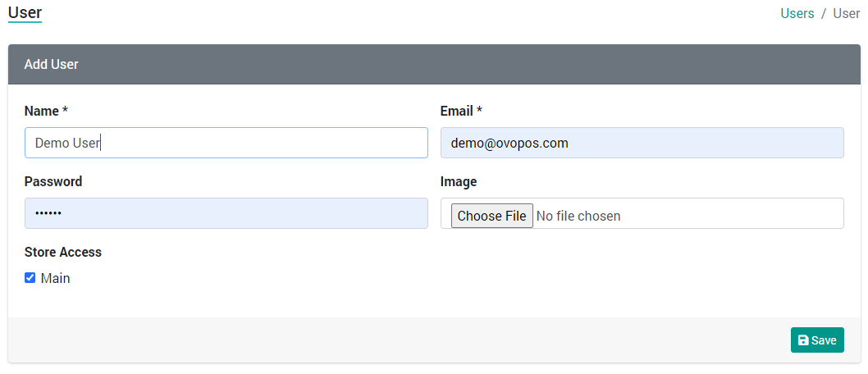
Task: Click Choose File button for Image
Action: click(x=492, y=216)
